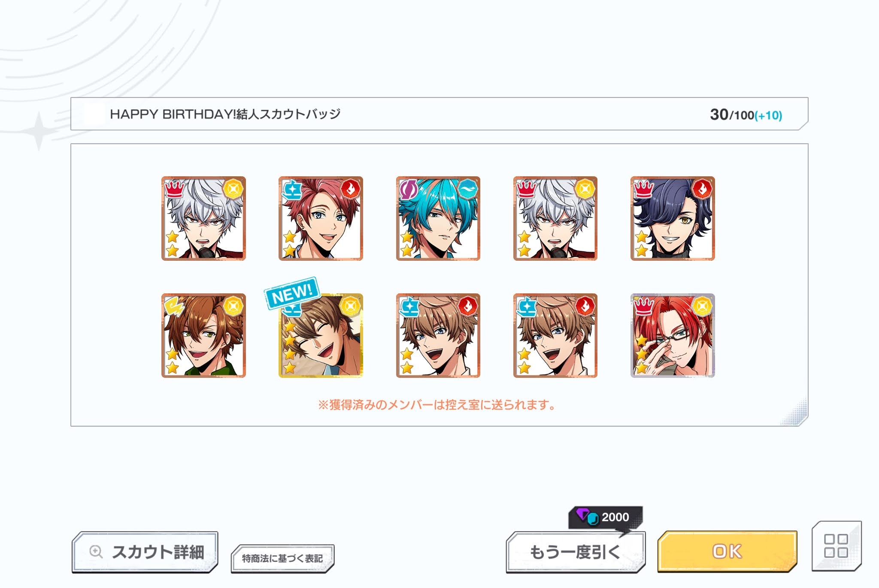The height and width of the screenshot is (588, 879).
Task: Click the teal wave attribute icon on the blue-haired card
Action: (468, 188)
